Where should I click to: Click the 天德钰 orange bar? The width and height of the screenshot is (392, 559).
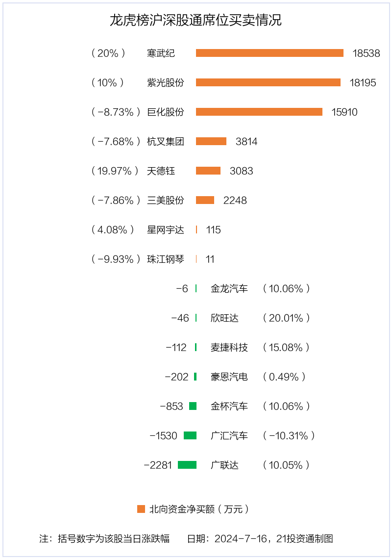pos(208,171)
